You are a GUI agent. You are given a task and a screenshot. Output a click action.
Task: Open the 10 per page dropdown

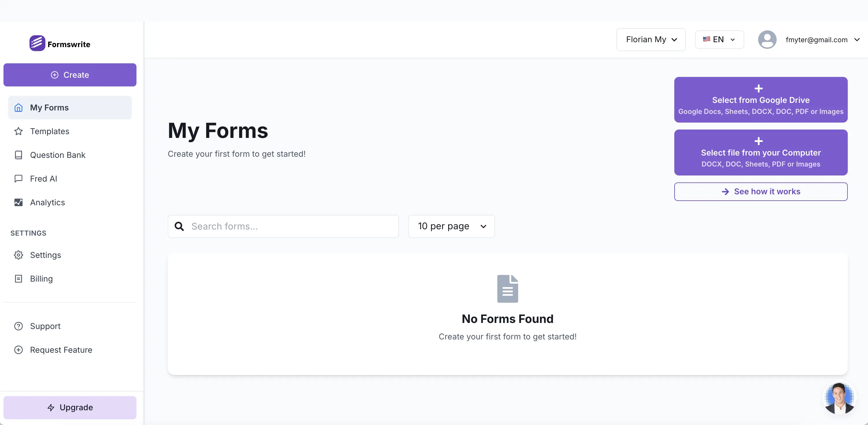tap(451, 226)
